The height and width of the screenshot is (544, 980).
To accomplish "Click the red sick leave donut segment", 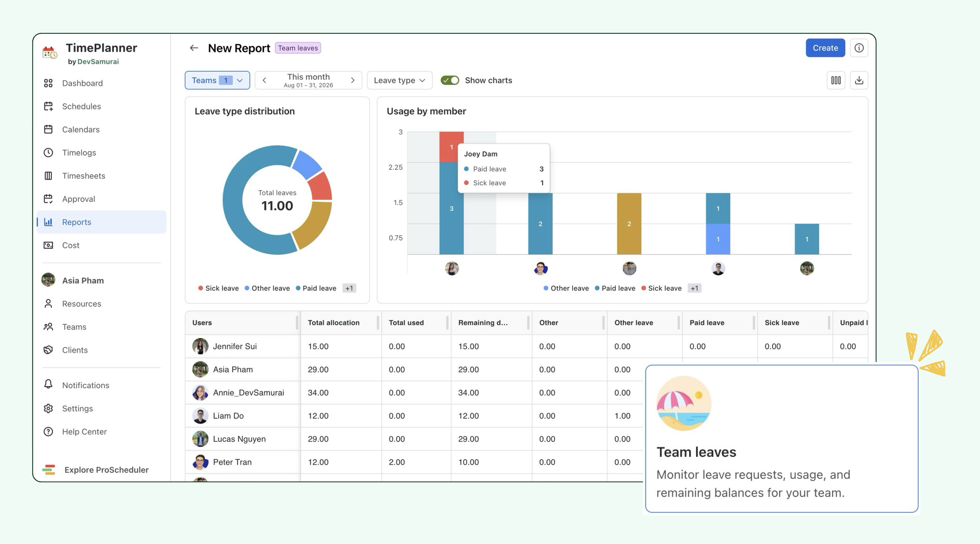I will [321, 186].
